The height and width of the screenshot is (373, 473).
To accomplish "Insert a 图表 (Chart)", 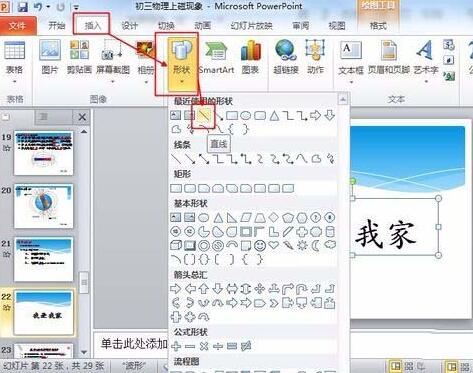I will (250, 57).
